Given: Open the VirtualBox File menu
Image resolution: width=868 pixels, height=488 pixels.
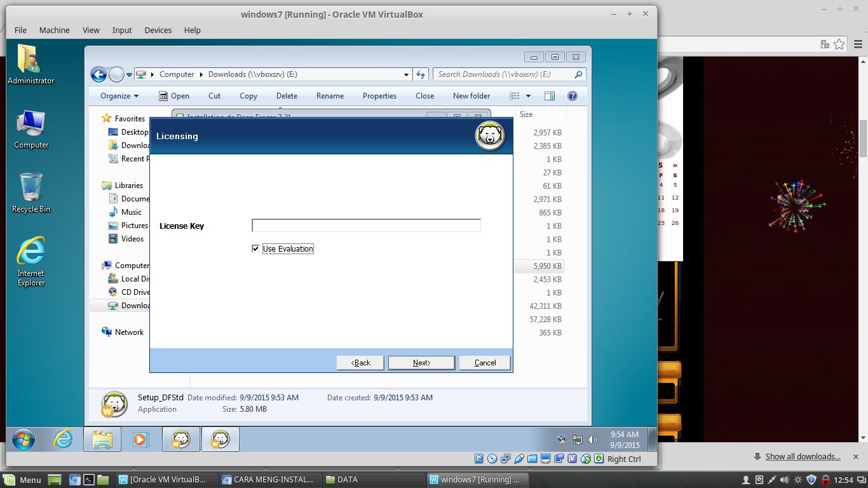Looking at the screenshot, I should tap(20, 30).
